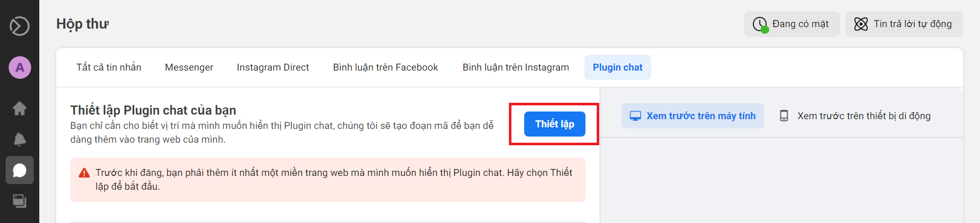This screenshot has height=223, width=980.
Task: Open the Bình luận trên Facebook tab
Action: pyautogui.click(x=385, y=68)
